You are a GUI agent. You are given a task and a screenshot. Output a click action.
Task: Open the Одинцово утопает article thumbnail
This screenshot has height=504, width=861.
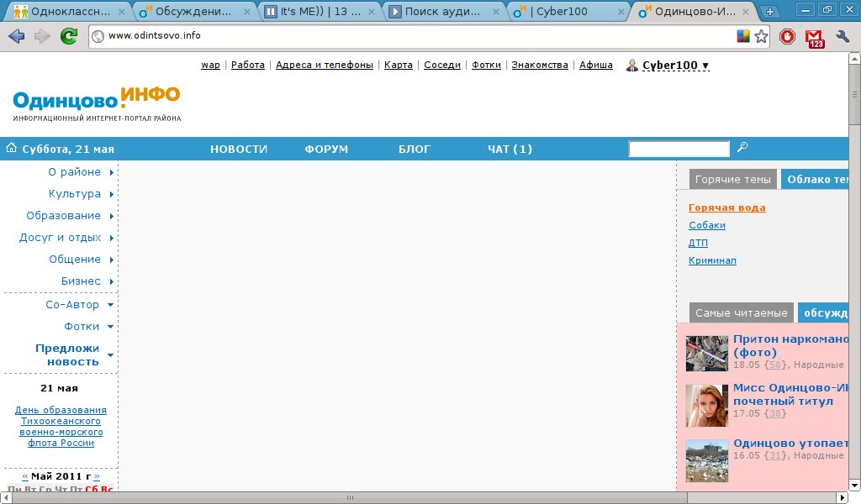(x=706, y=461)
